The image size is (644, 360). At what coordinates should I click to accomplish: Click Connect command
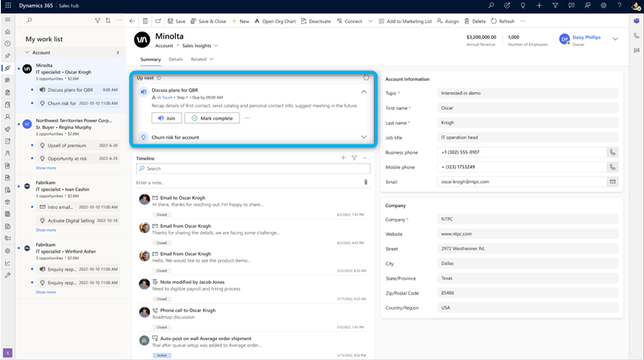[349, 21]
